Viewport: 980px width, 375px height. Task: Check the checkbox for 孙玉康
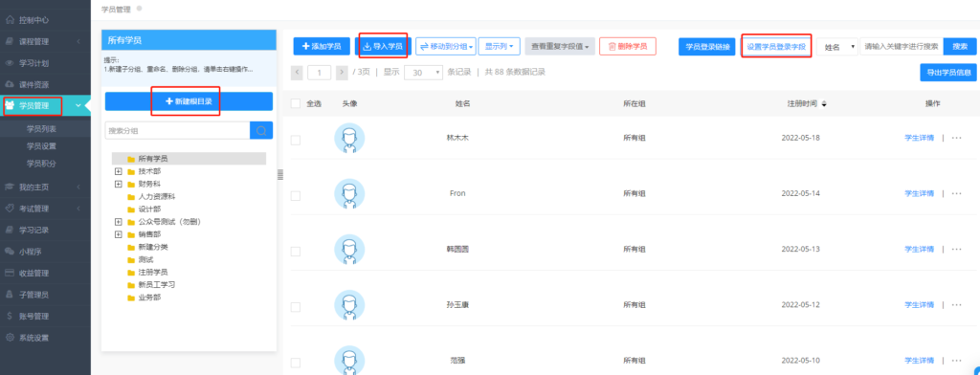coord(296,307)
